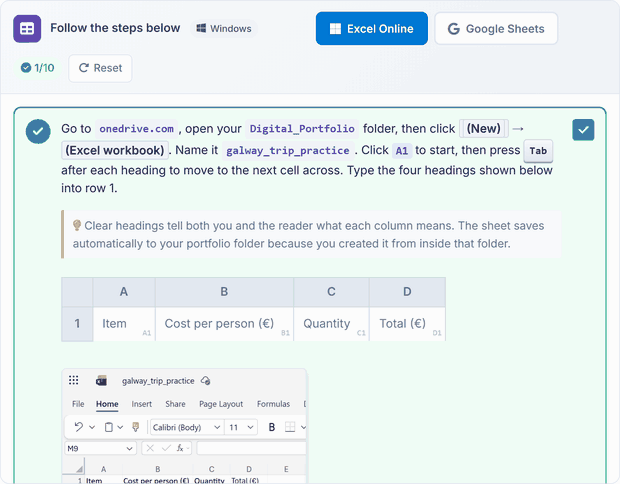Open the Formulas ribbon tab
Viewport: 620px width, 484px height.
tap(273, 404)
